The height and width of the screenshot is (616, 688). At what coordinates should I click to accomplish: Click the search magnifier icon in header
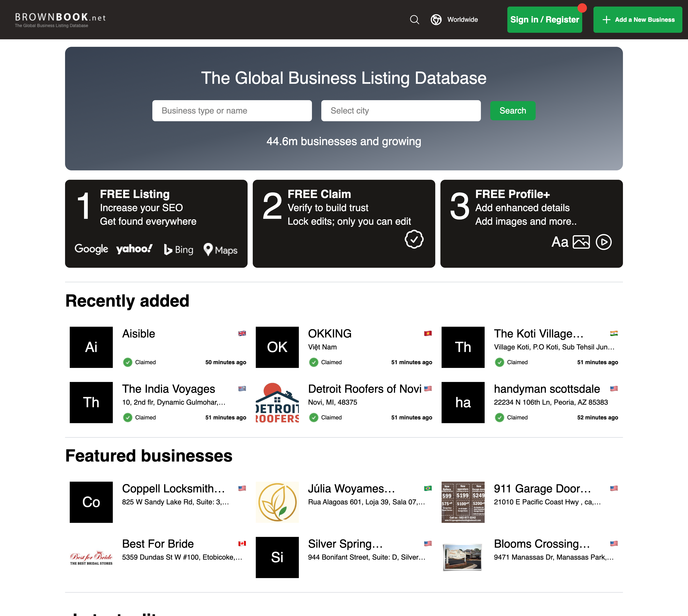pyautogui.click(x=415, y=20)
